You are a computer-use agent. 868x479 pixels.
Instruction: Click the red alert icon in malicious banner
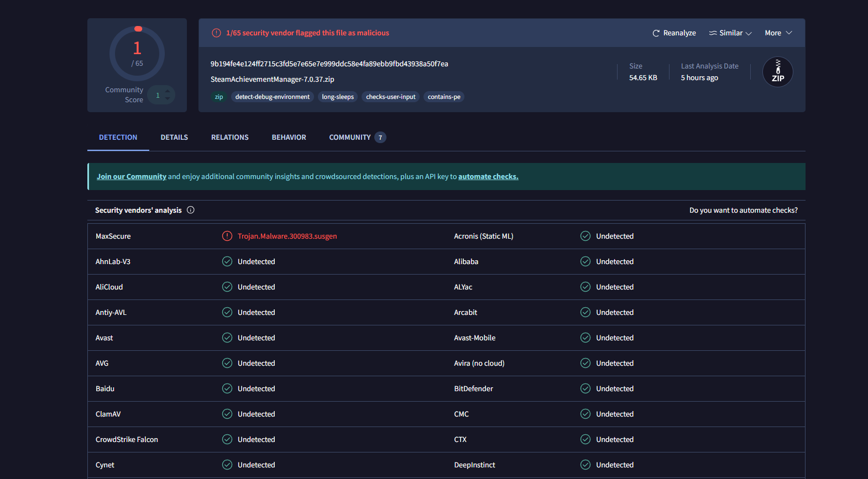pyautogui.click(x=216, y=33)
